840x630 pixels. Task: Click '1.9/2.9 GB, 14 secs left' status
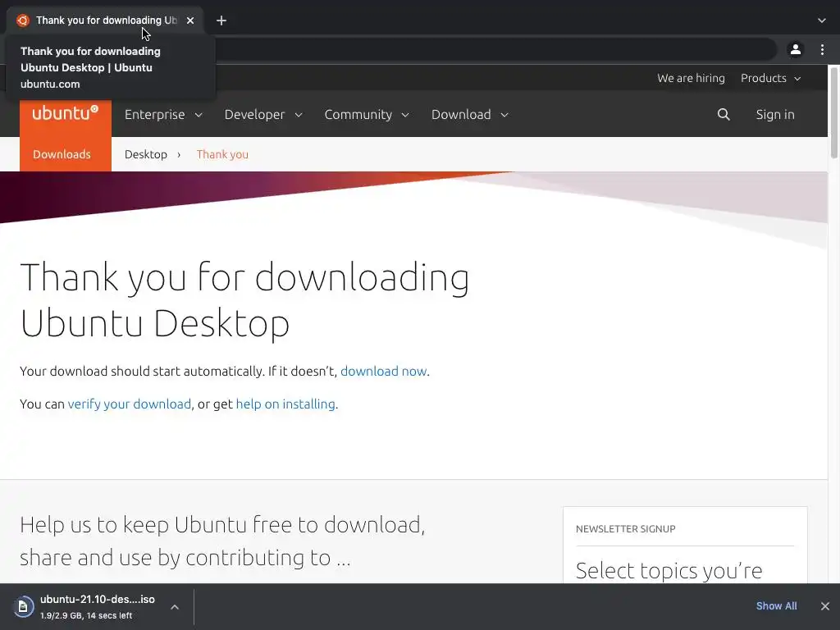click(x=86, y=615)
